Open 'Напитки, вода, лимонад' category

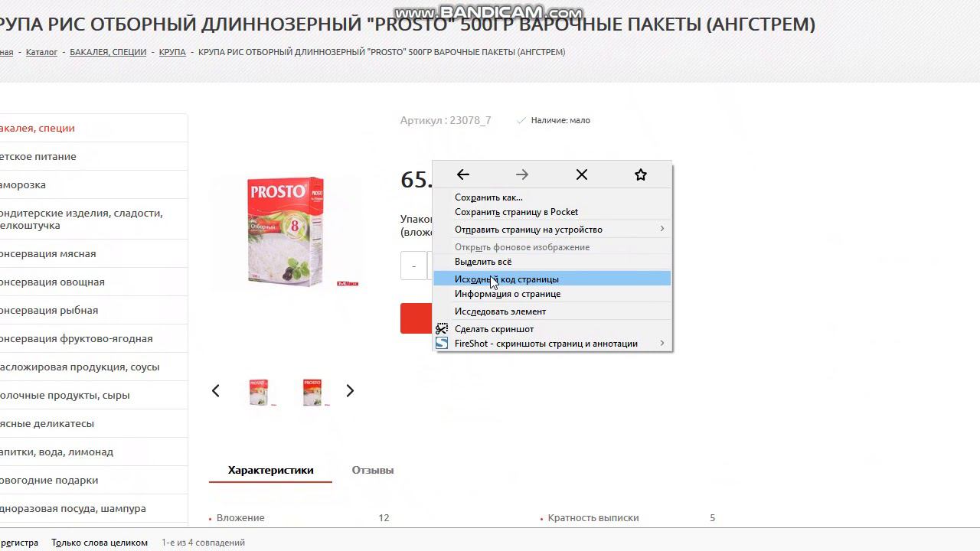[93, 452]
